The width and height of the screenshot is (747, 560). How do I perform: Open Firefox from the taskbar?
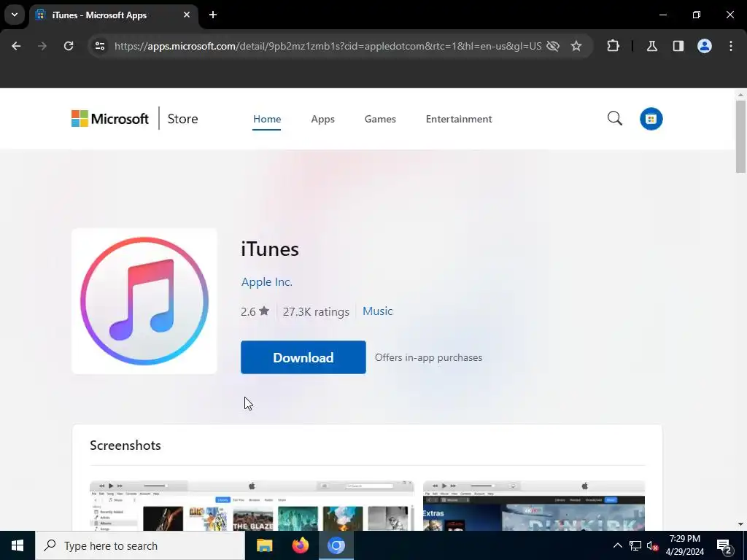point(300,545)
